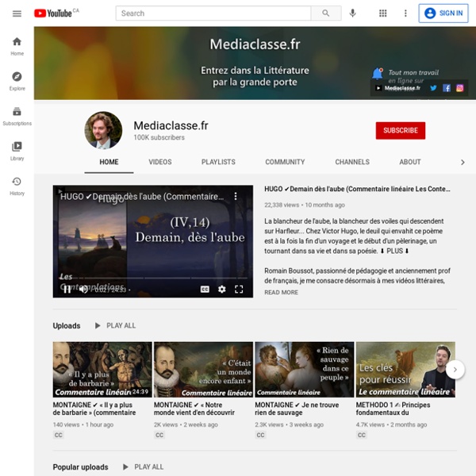The height and width of the screenshot is (476, 476).
Task: Subscribe to the Mediaclasse.fr channel
Action: (401, 131)
